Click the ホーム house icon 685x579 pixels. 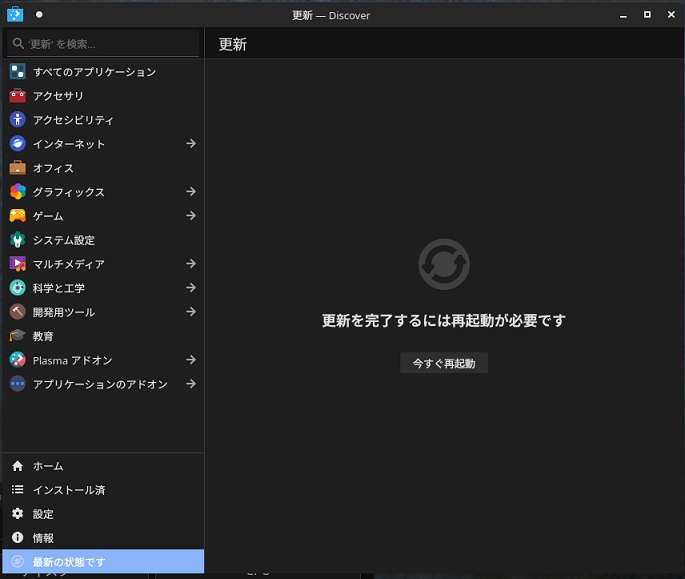[17, 466]
